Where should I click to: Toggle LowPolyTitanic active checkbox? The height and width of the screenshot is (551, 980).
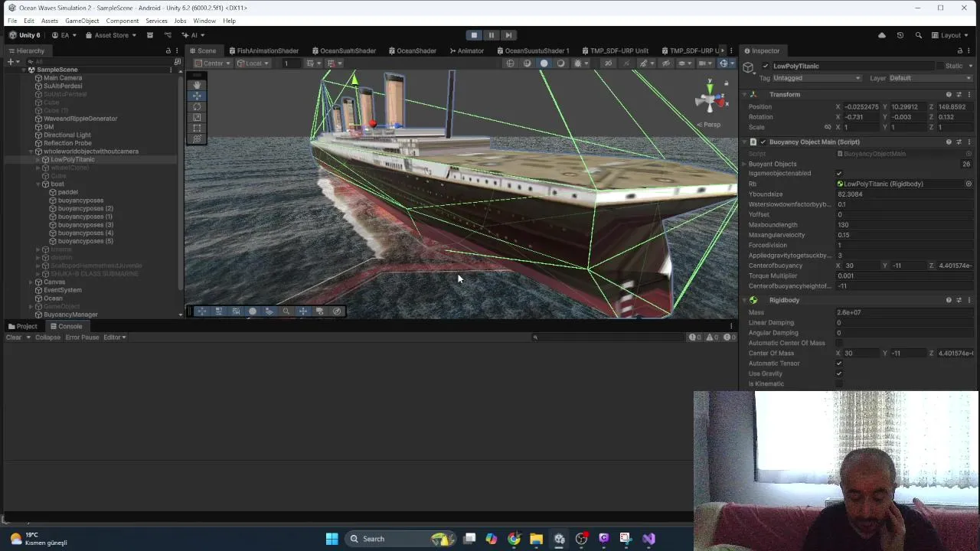(766, 66)
